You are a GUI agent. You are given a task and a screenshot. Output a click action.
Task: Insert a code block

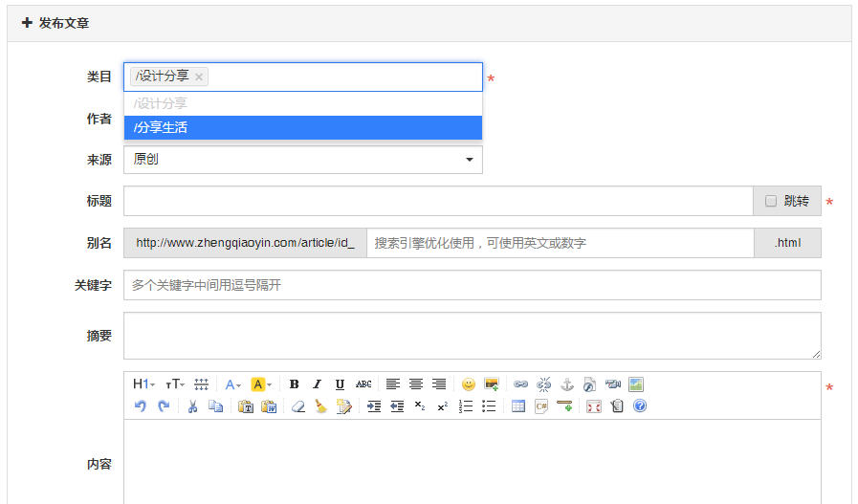541,406
